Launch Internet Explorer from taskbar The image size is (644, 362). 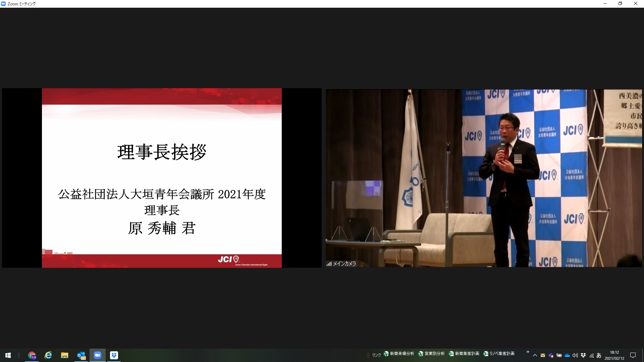pyautogui.click(x=48, y=355)
